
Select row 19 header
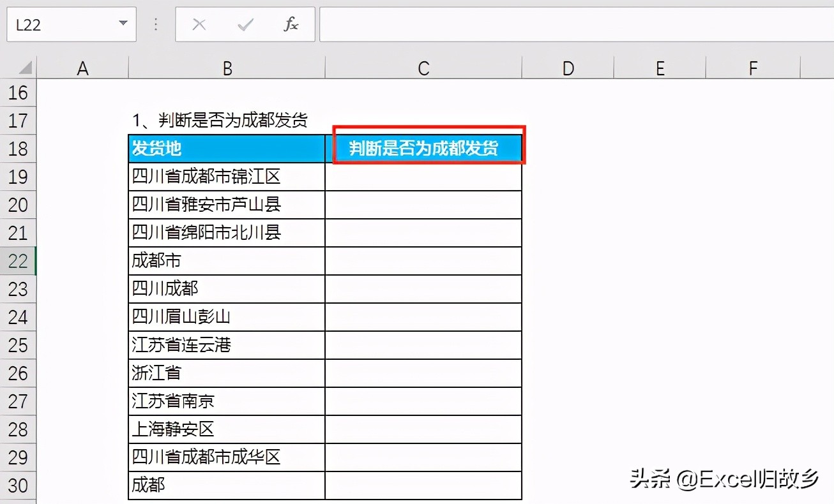click(18, 177)
